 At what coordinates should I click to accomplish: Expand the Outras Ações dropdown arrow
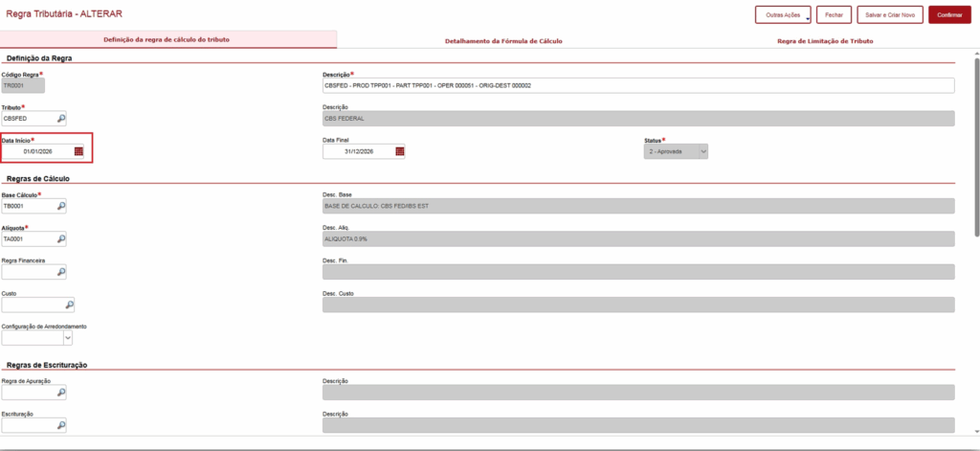(x=808, y=19)
